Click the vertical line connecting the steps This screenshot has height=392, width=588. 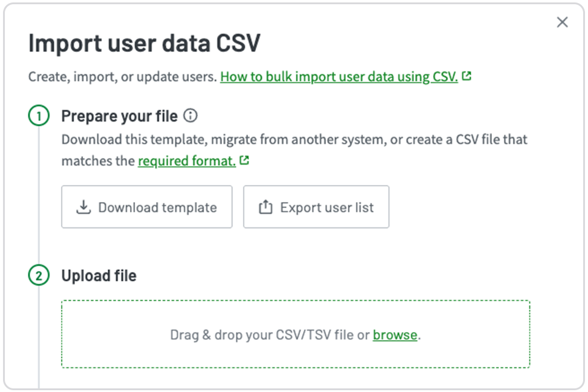(39, 194)
